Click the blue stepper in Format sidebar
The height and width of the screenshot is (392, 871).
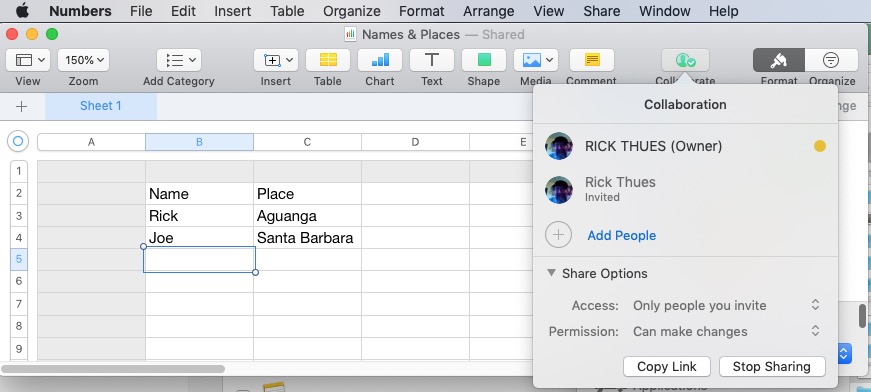(844, 353)
